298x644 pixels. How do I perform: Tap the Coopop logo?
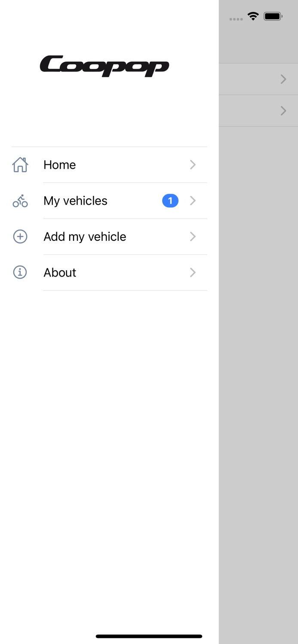(104, 66)
